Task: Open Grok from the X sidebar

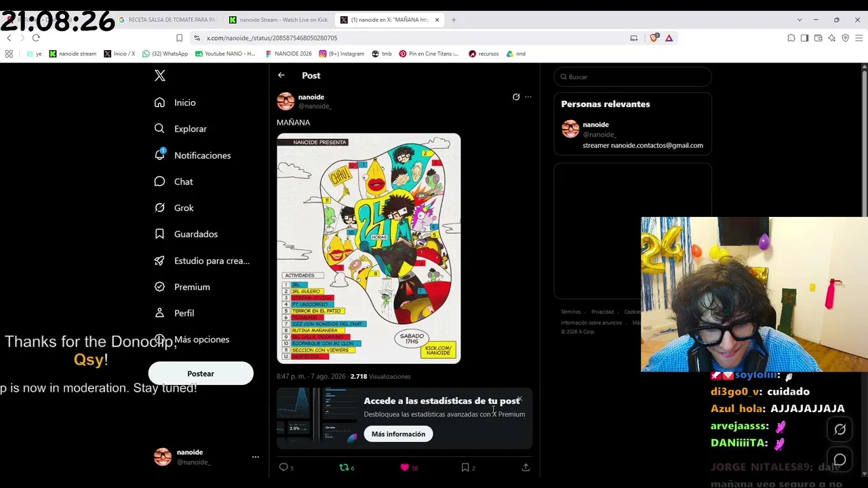Action: pos(174,208)
